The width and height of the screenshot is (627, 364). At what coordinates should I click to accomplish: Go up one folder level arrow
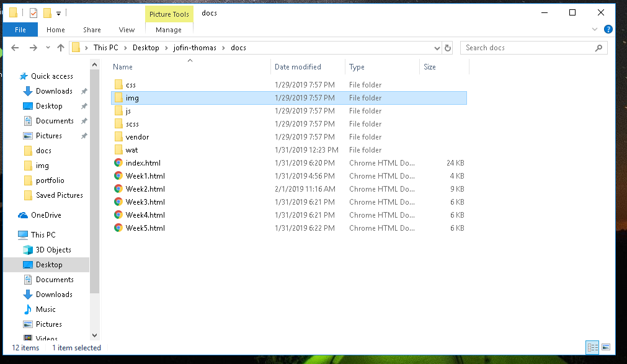pos(61,48)
